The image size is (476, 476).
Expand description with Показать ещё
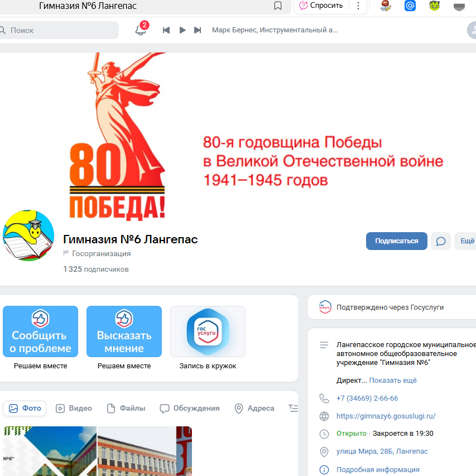(393, 381)
